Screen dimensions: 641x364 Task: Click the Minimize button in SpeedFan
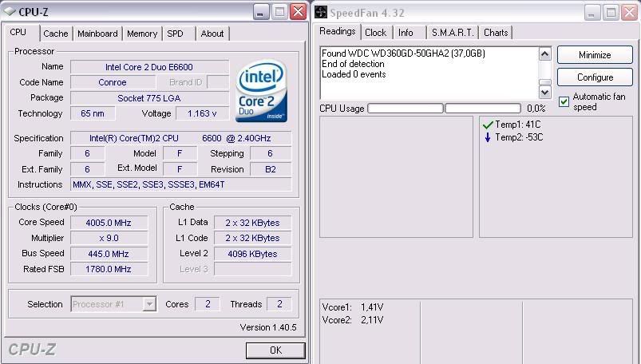[595, 55]
